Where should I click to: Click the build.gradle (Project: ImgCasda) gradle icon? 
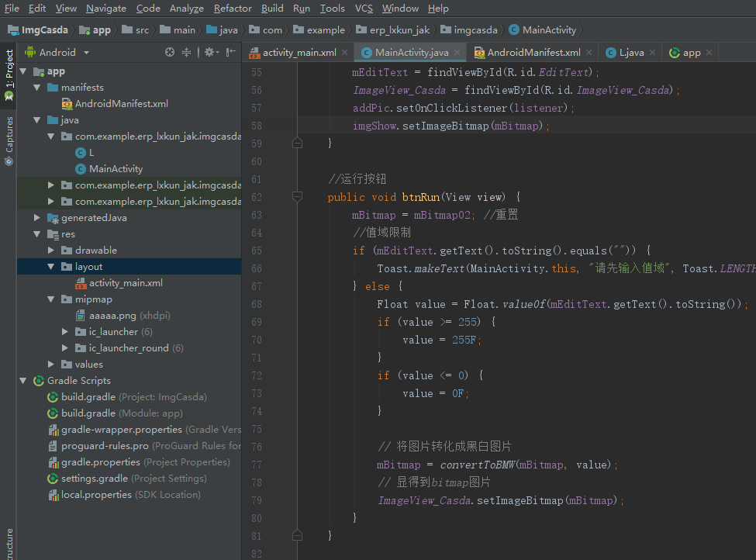coord(53,397)
